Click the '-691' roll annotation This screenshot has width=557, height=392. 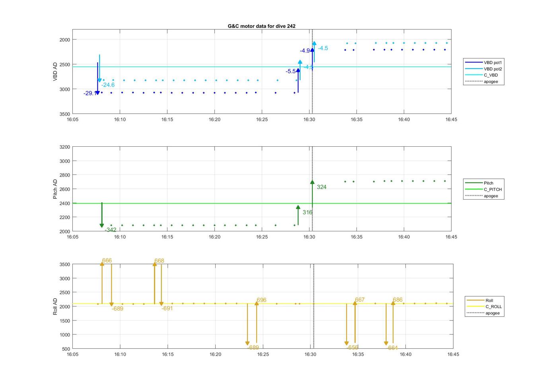167,308
